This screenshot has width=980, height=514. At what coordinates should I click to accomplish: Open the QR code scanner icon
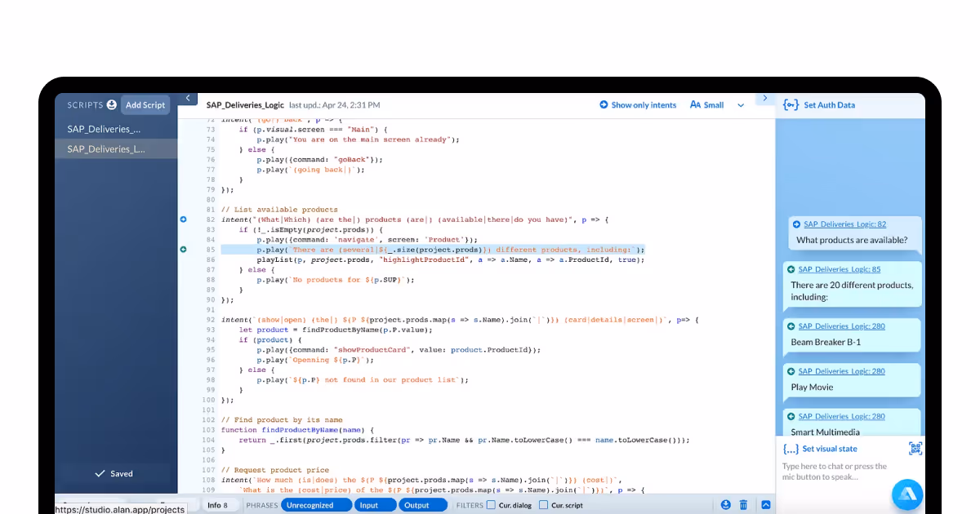915,449
